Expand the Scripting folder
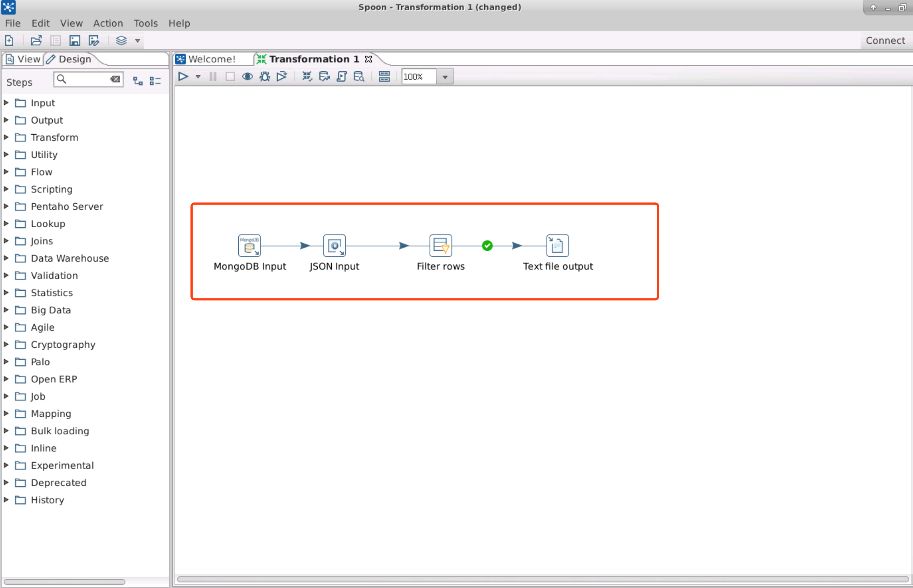This screenshot has width=913, height=588. click(x=6, y=189)
